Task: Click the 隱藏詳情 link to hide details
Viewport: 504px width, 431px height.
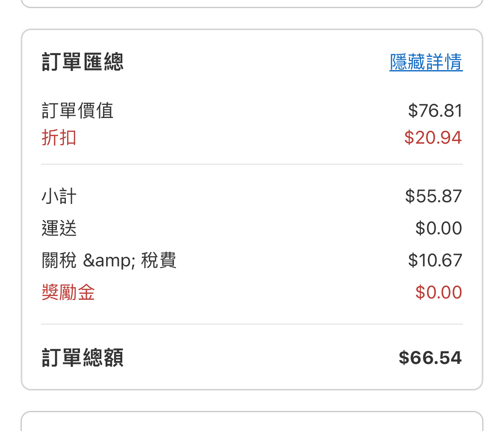Action: (426, 62)
